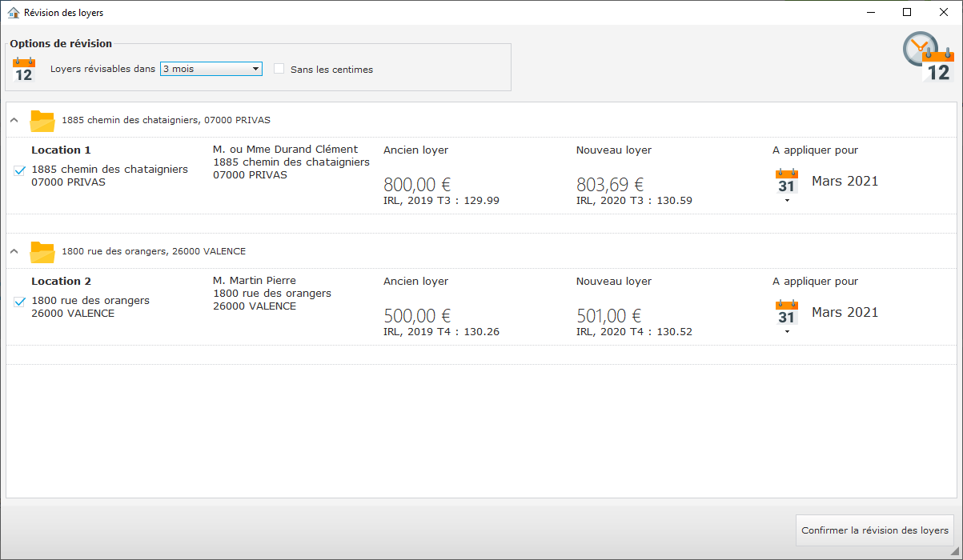Collapse the VALENCE property section
Viewport: 963px width, 560px height.
tap(14, 250)
